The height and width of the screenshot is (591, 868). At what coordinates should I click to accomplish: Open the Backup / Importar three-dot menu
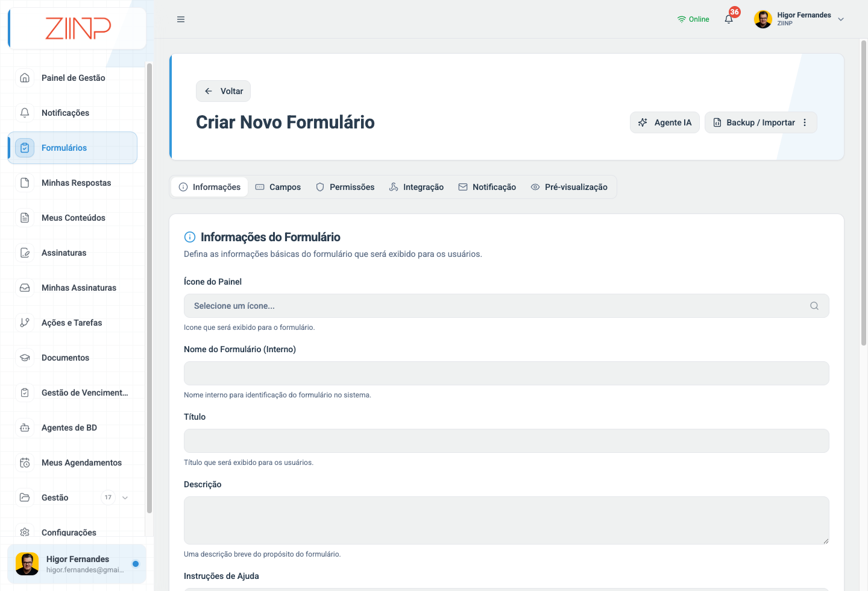point(805,122)
